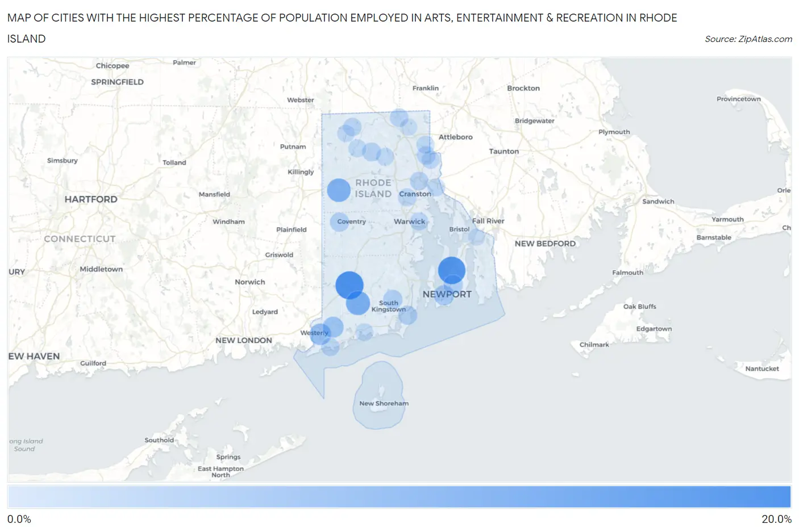The image size is (799, 532).
Task: Click the Falmouth map label
Action: click(628, 273)
